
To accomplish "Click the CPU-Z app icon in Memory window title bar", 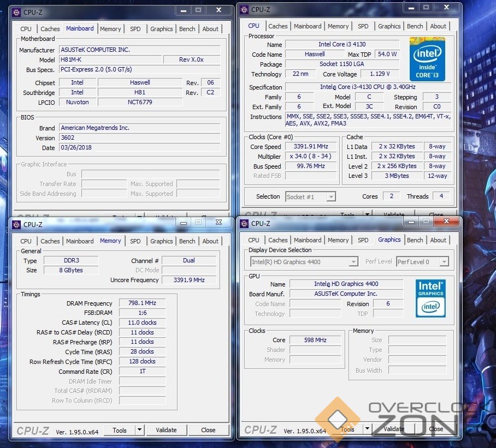I will pos(16,225).
